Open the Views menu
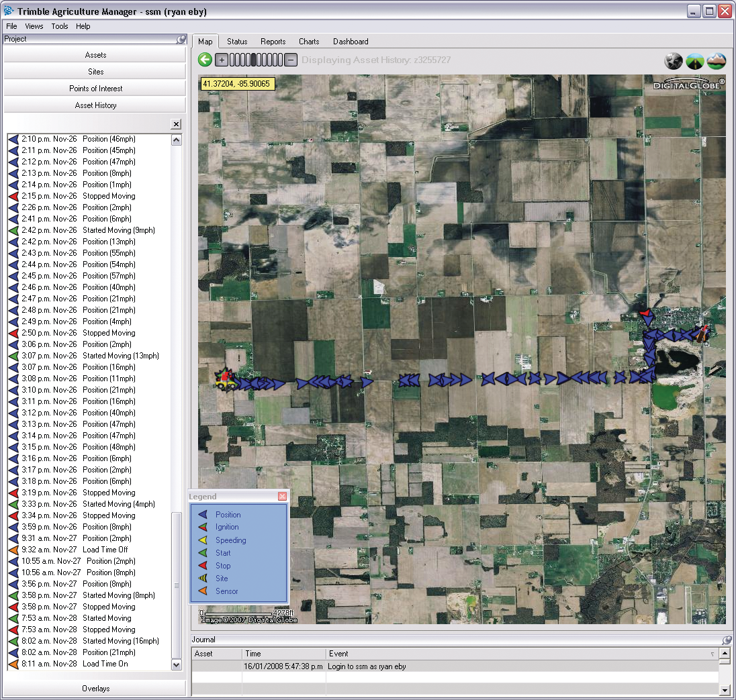The width and height of the screenshot is (736, 700). (34, 26)
